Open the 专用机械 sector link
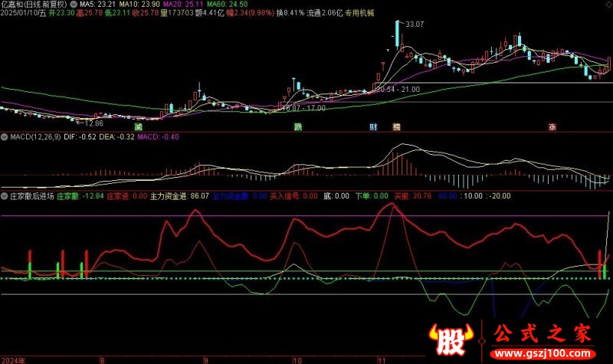The image size is (613, 364). (x=359, y=13)
